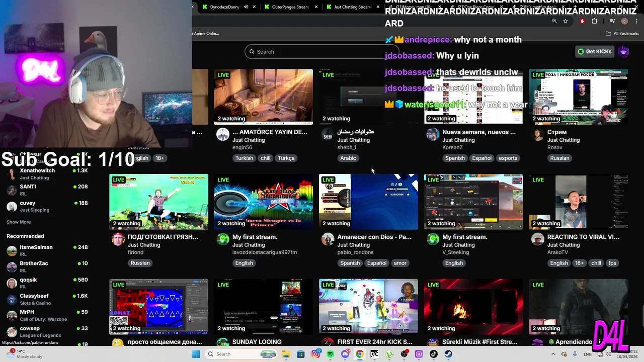Open uTorrent from the taskbar

point(389,354)
